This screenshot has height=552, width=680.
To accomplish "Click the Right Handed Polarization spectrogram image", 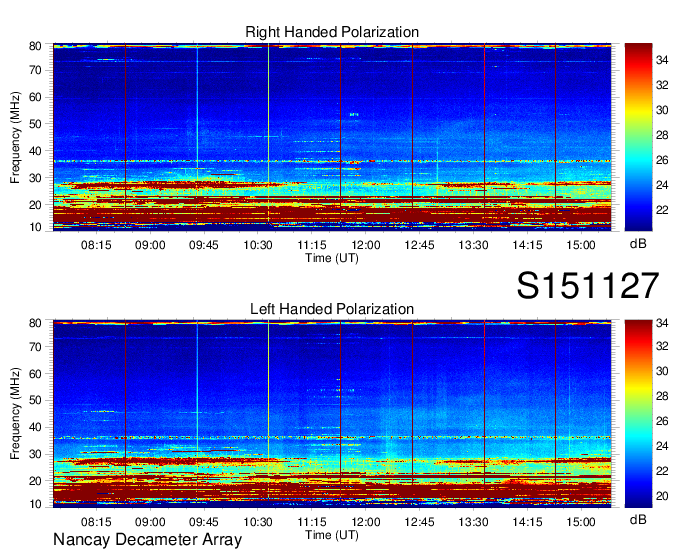I will point(332,137).
